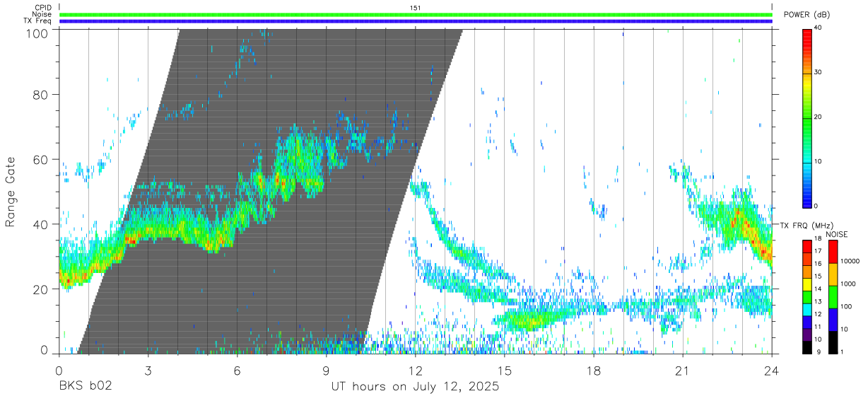
Task: Click the BKS b02 radar beam label
Action: 85,387
